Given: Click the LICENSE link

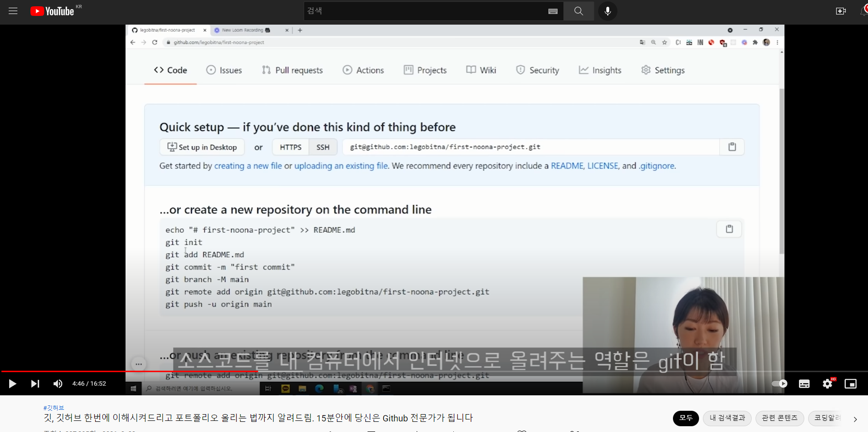Looking at the screenshot, I should pyautogui.click(x=602, y=166).
